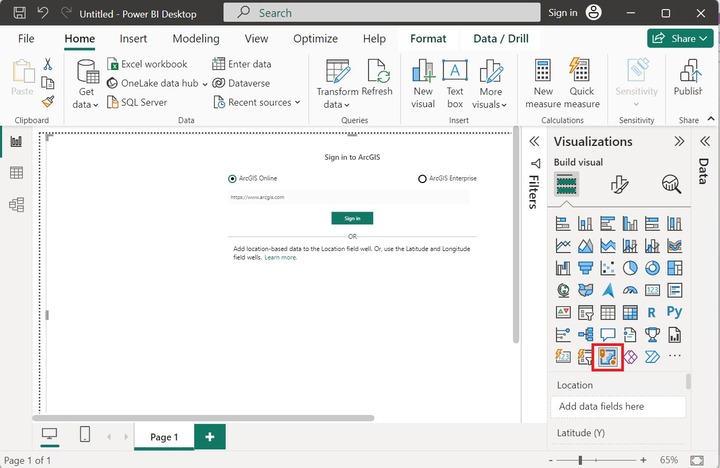720x468 pixels.
Task: Open the Share dropdown button
Action: (680, 39)
